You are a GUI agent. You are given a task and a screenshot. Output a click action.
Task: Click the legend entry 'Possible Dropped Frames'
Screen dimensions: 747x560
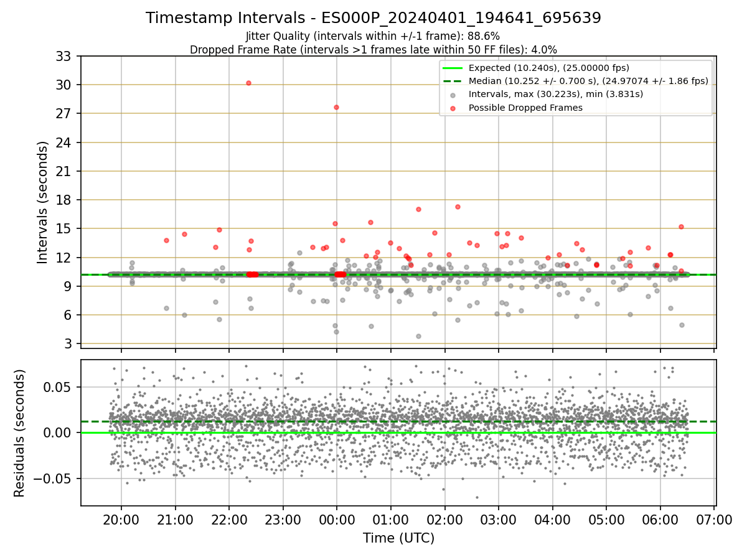525,108
